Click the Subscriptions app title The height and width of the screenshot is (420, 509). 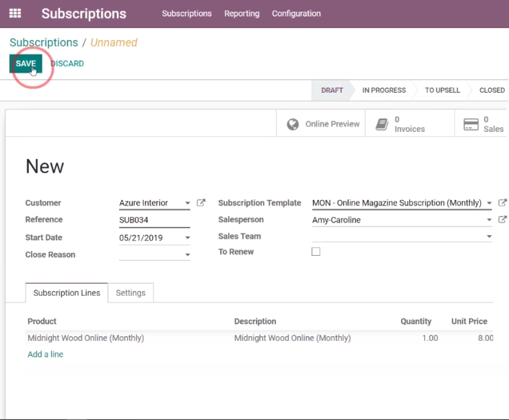point(84,14)
